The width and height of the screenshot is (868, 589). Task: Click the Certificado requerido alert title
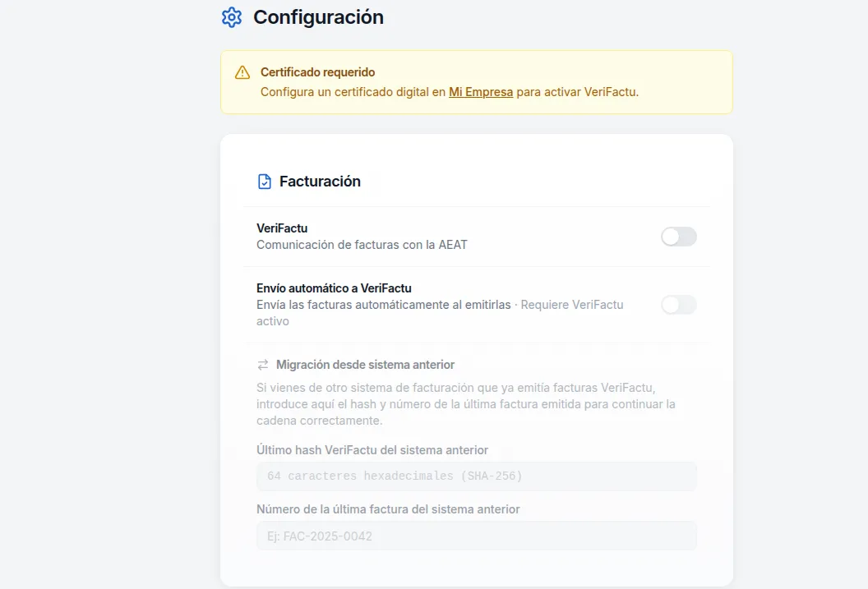point(317,72)
